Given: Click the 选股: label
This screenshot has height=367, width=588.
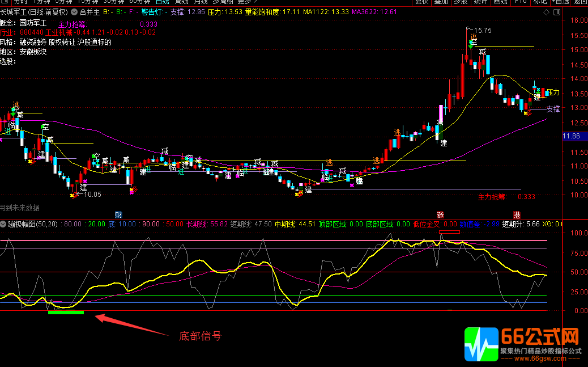Looking at the screenshot, I should click(8, 62).
